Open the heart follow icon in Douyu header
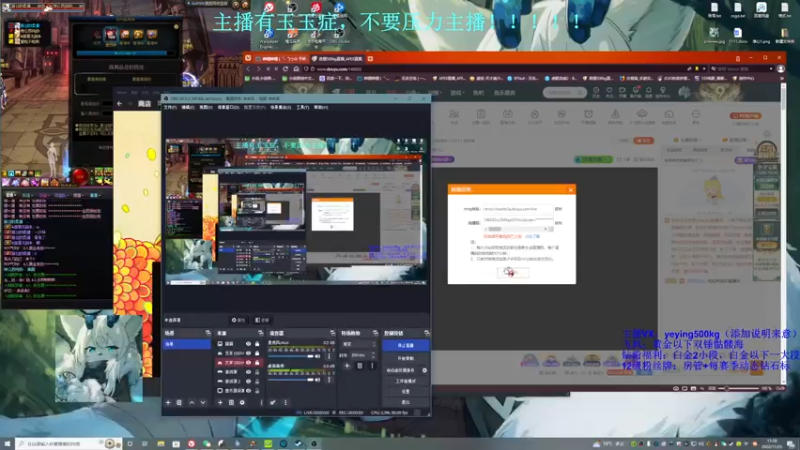The height and width of the screenshot is (450, 800). click(x=609, y=91)
